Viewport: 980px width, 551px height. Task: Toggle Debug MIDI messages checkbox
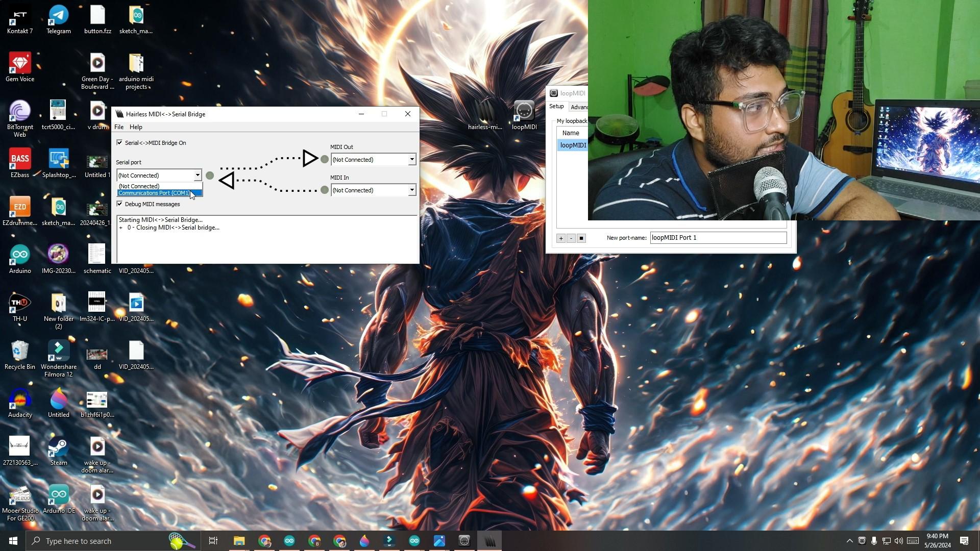tap(120, 204)
